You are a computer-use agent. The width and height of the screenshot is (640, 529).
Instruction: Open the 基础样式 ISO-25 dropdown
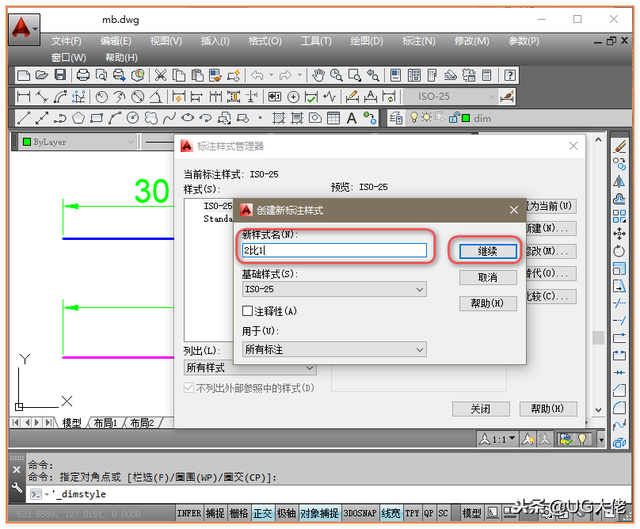click(334, 289)
